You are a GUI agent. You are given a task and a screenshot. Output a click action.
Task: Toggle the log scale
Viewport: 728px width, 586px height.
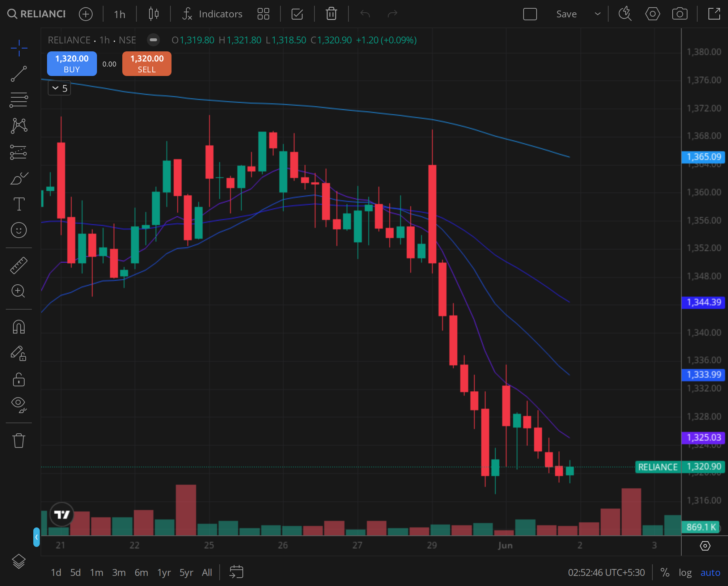pyautogui.click(x=685, y=573)
